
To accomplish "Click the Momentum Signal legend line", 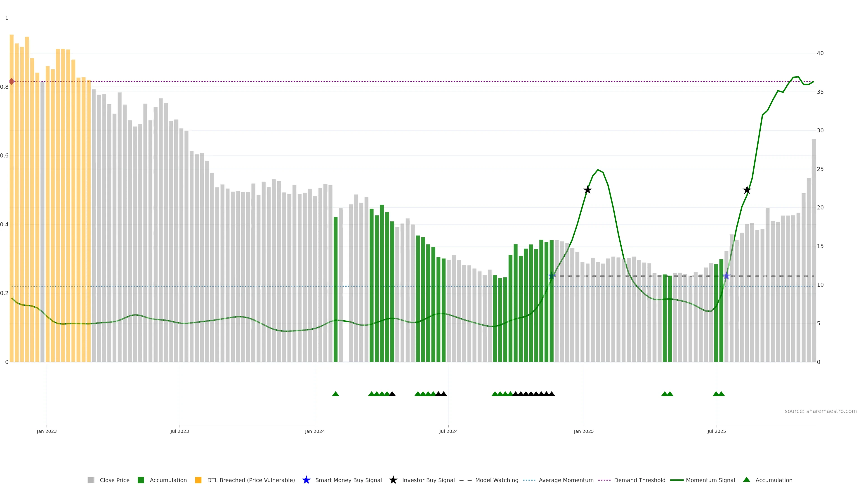I will (x=677, y=480).
